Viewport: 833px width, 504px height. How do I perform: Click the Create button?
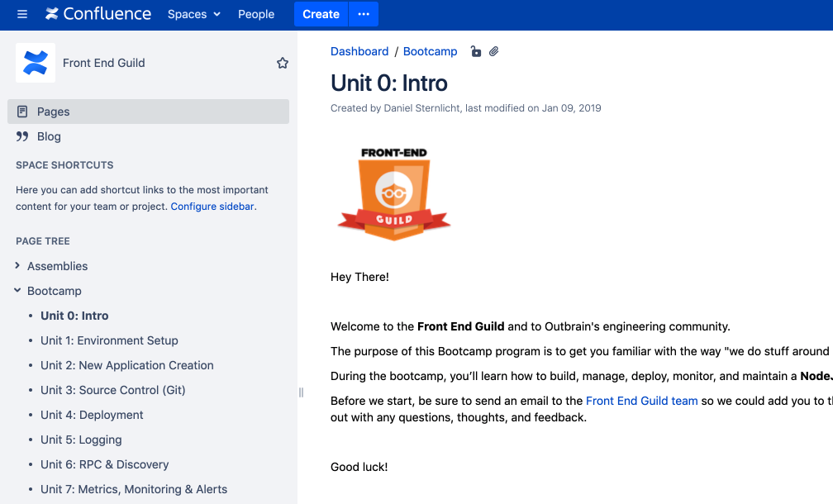pyautogui.click(x=321, y=14)
